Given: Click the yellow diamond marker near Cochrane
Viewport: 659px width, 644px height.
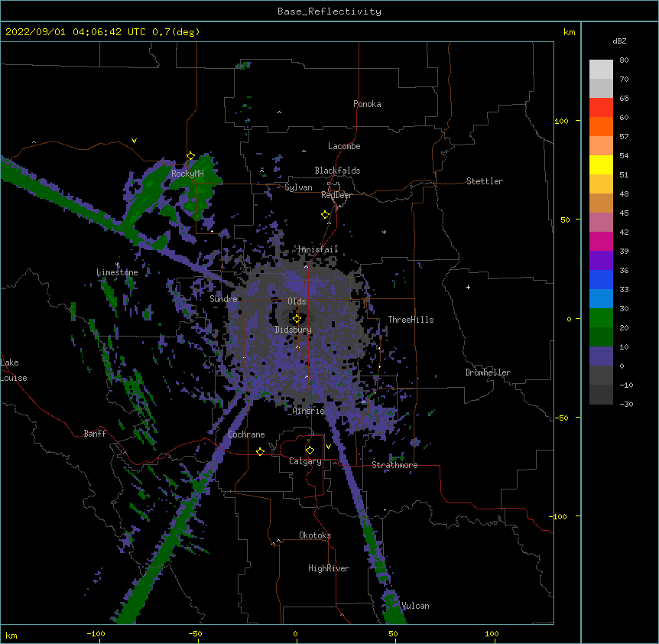Looking at the screenshot, I should pyautogui.click(x=260, y=451).
